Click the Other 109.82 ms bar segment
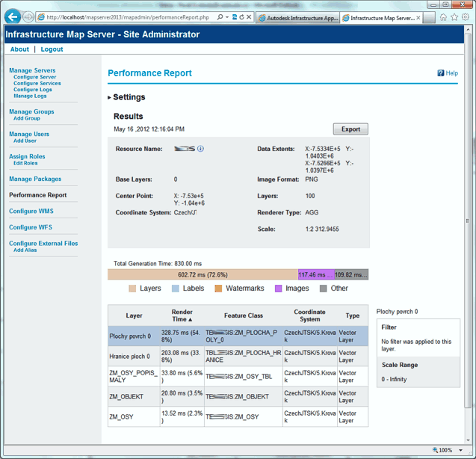 tap(351, 274)
